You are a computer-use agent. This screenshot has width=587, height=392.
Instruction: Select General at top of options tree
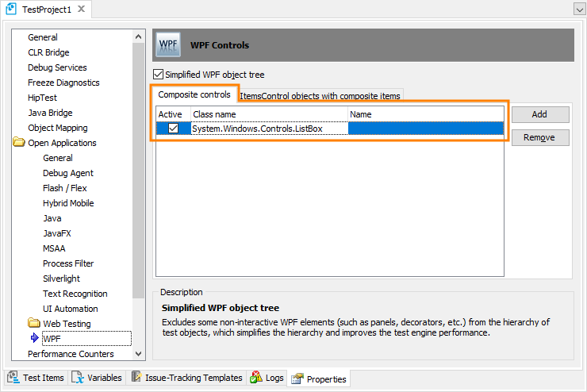pyautogui.click(x=43, y=37)
